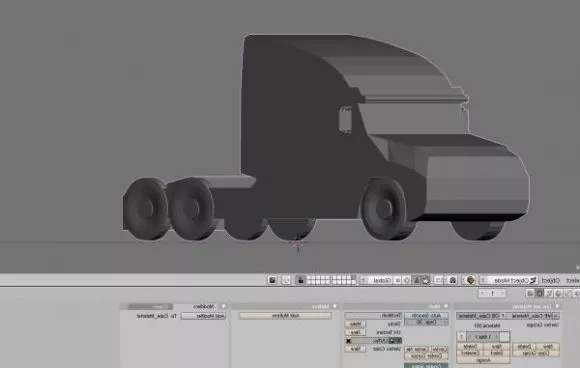Click the Editing context icon in buttons header
This screenshot has height=368, width=580.
point(540,293)
